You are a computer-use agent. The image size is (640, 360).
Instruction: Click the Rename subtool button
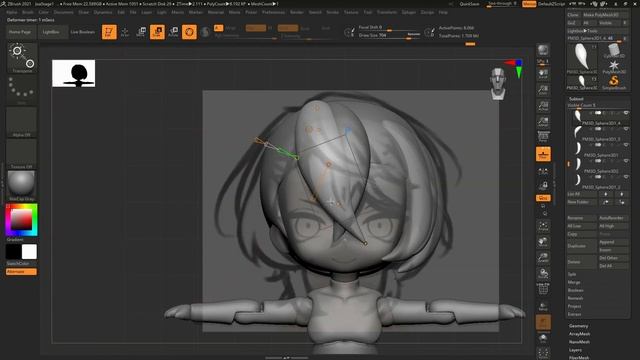581,218
